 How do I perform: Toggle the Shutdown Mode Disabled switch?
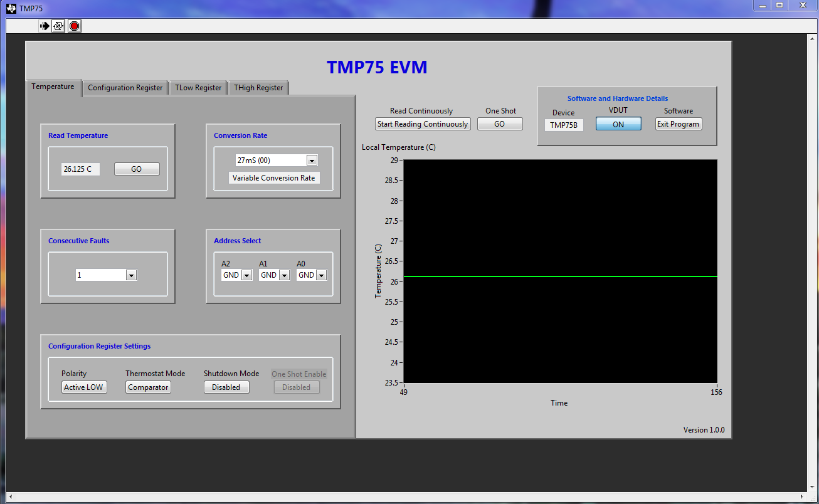point(226,387)
